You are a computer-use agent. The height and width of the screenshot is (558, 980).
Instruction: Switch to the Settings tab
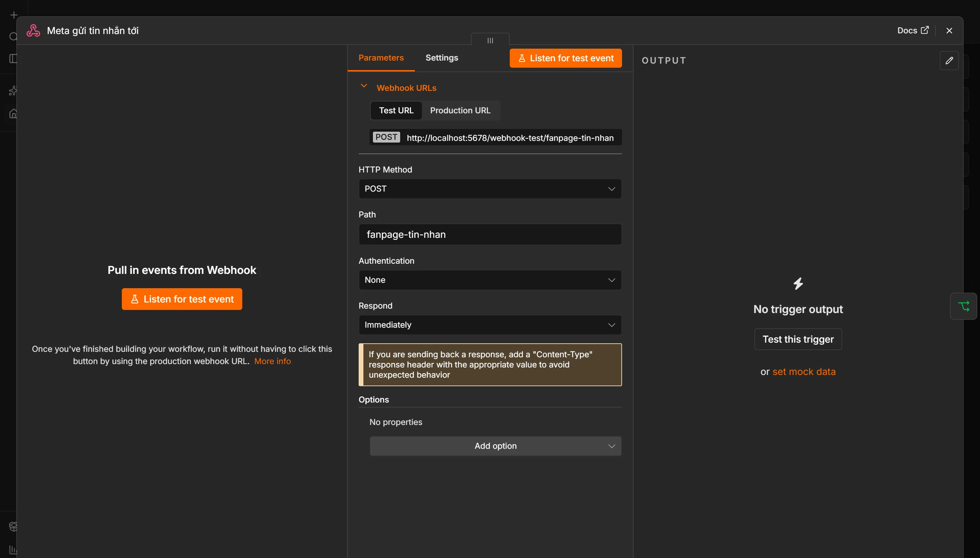(442, 58)
